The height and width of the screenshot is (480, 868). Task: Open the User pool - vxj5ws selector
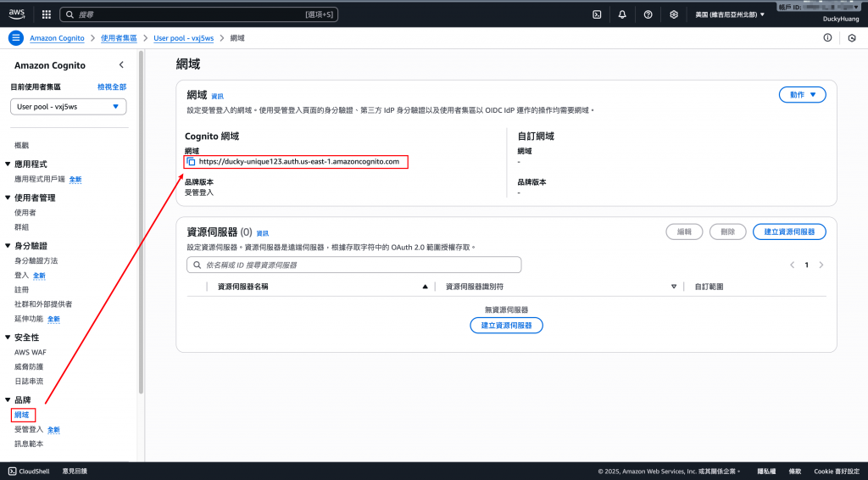[x=68, y=107]
